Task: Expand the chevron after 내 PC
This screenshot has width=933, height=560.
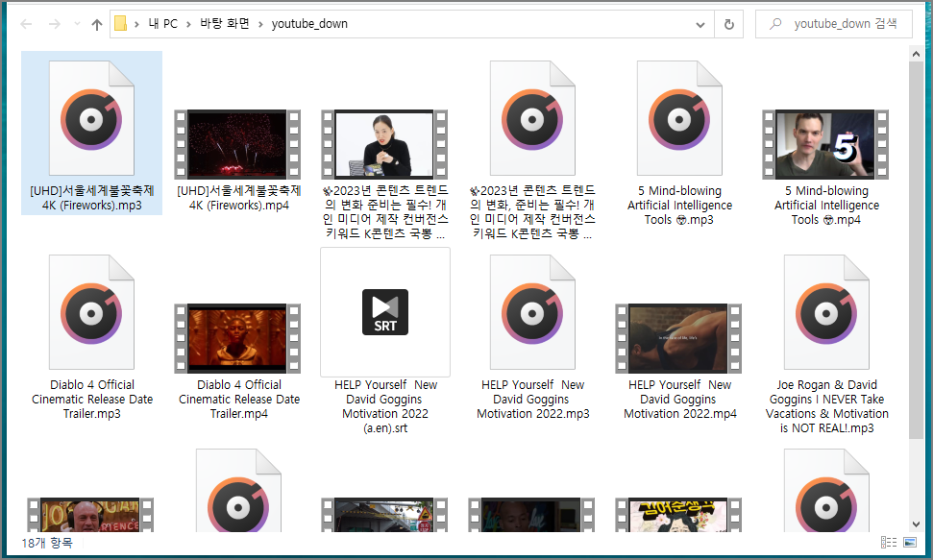Action: click(188, 24)
